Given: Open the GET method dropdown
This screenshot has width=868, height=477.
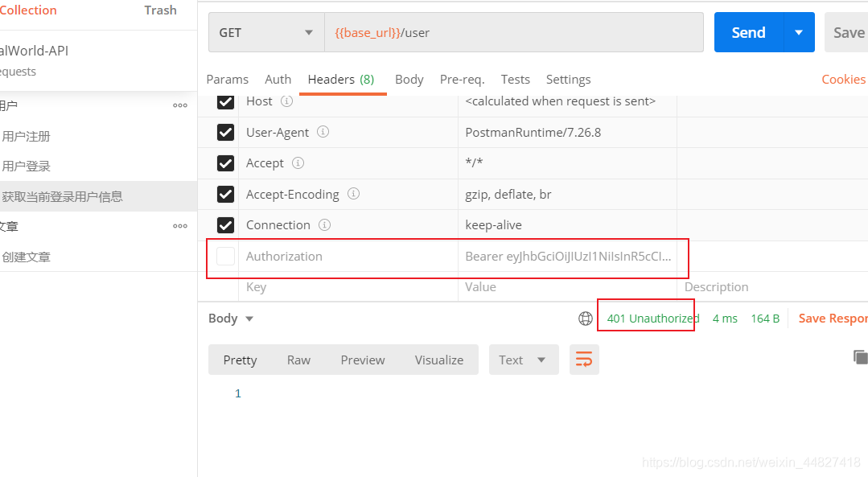Looking at the screenshot, I should [266, 33].
